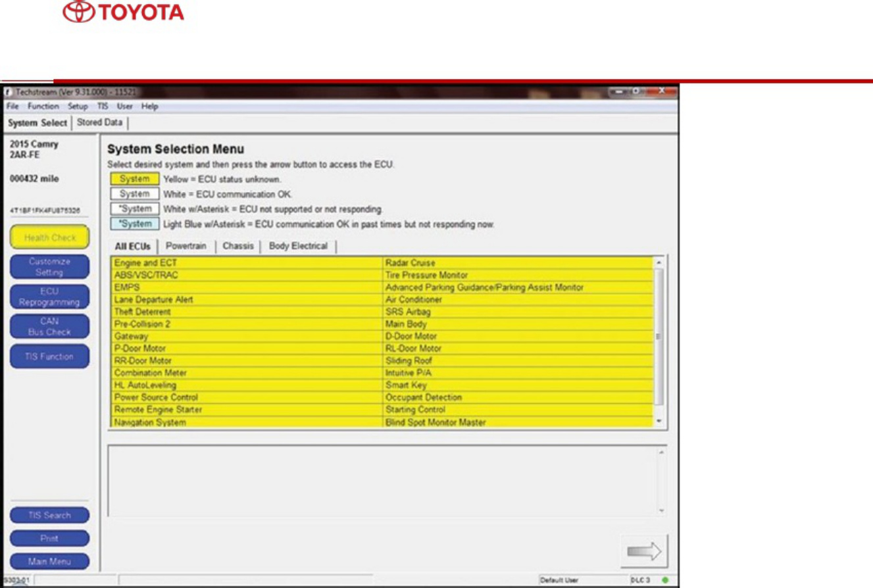Screen dimensions: 873x588
Task: Switch to the Chassis tab
Action: click(238, 246)
